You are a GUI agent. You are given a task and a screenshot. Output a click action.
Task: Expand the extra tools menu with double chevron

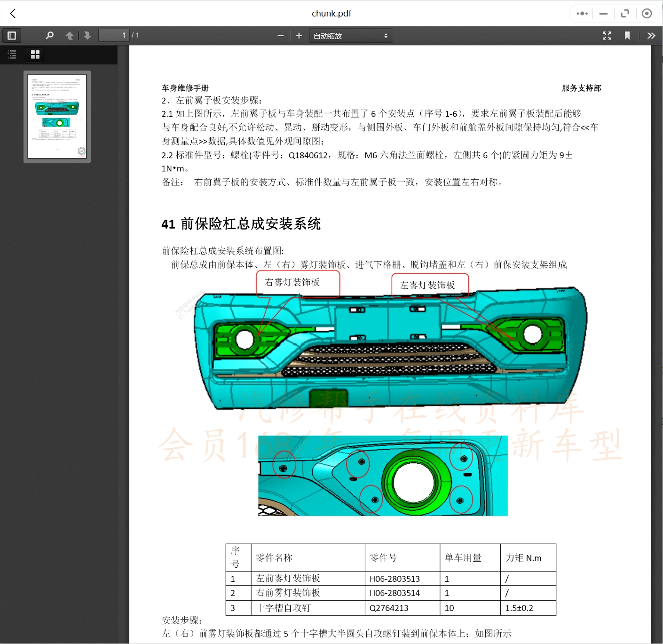tap(652, 35)
